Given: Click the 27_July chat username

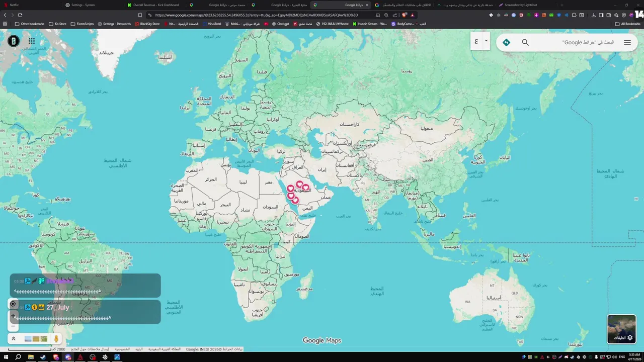Looking at the screenshot, I should (x=58, y=307).
